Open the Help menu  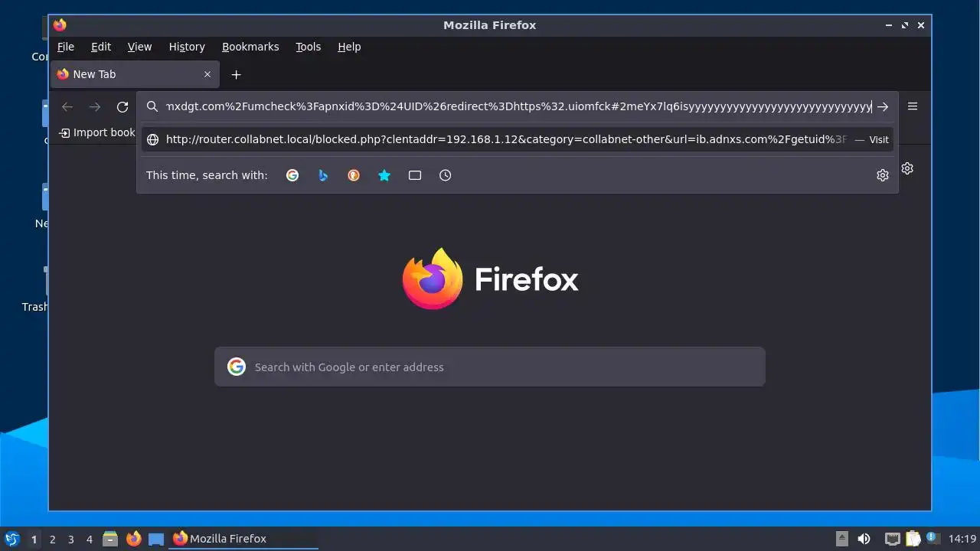pos(349,47)
